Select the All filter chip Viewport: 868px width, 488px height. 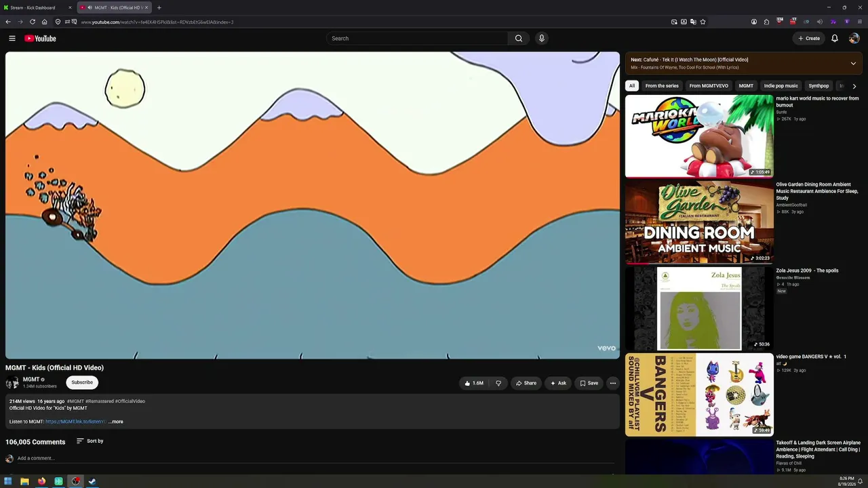(632, 86)
